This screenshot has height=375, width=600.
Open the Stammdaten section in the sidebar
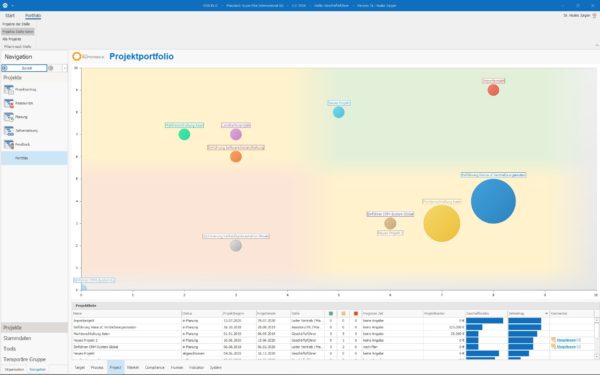point(17,338)
